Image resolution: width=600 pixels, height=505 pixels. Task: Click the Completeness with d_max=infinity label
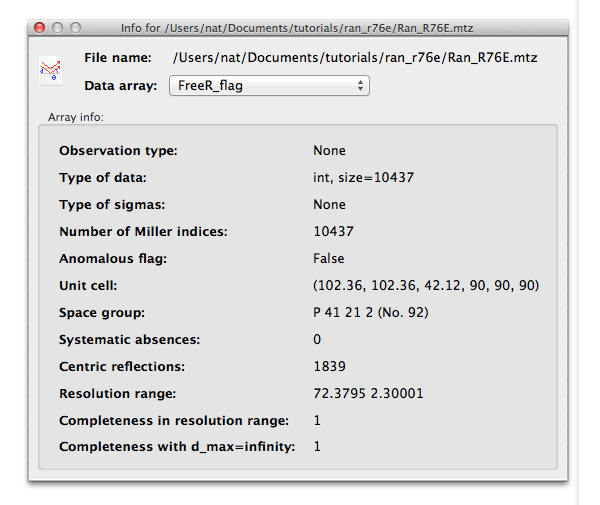tap(177, 446)
